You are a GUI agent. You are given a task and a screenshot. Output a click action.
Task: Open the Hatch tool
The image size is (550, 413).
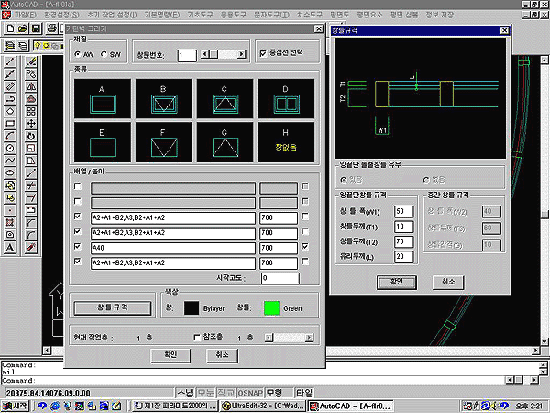point(10,222)
